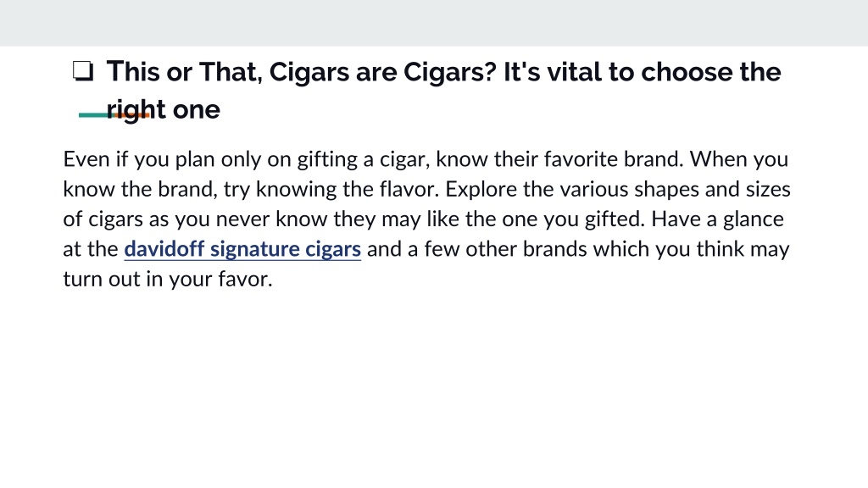
Task: Click the words "When you" ending the first line
Action: [x=738, y=159]
